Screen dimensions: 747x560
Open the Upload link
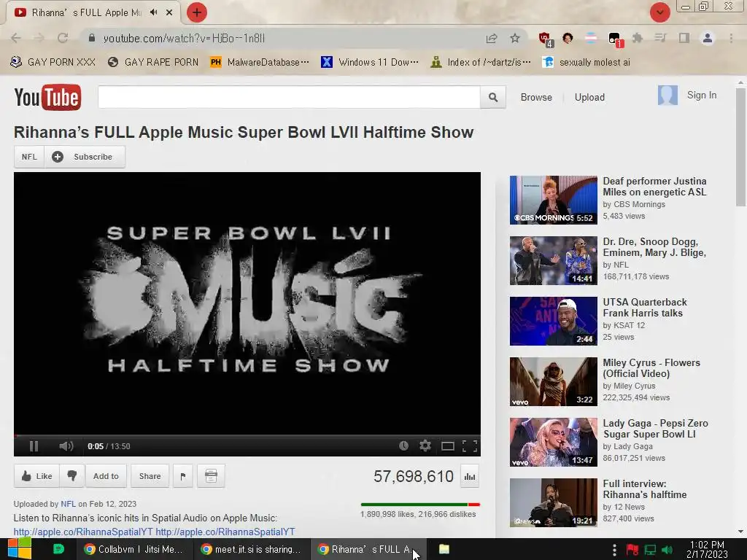click(589, 97)
